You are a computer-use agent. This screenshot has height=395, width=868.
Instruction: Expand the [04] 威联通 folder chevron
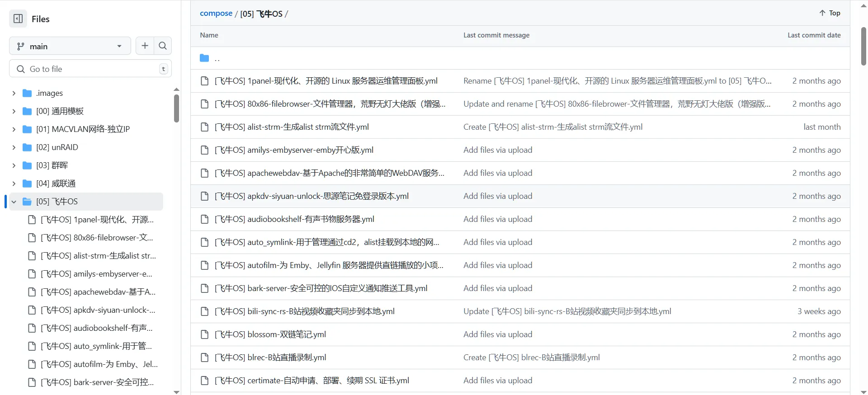coord(14,183)
